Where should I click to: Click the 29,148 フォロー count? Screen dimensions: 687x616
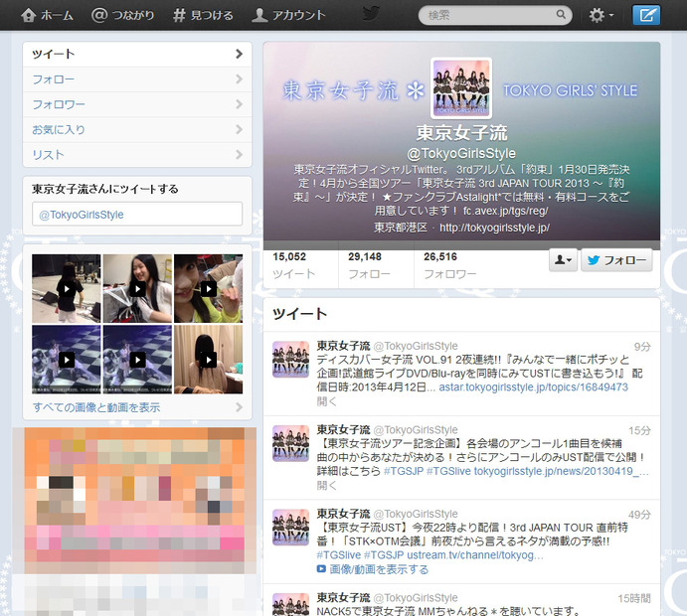369,265
